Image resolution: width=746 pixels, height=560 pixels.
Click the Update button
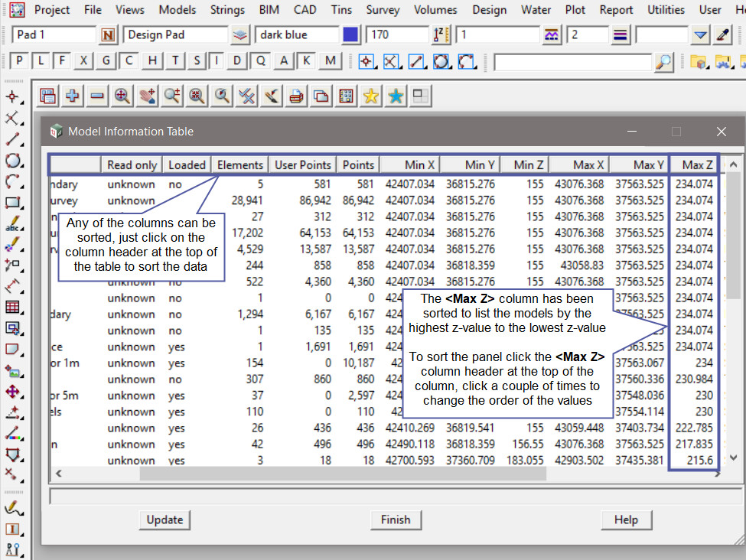(x=165, y=519)
